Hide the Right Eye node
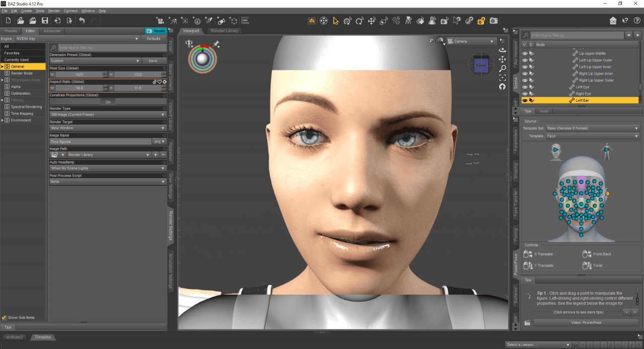This screenshot has height=349, width=644. tap(525, 93)
